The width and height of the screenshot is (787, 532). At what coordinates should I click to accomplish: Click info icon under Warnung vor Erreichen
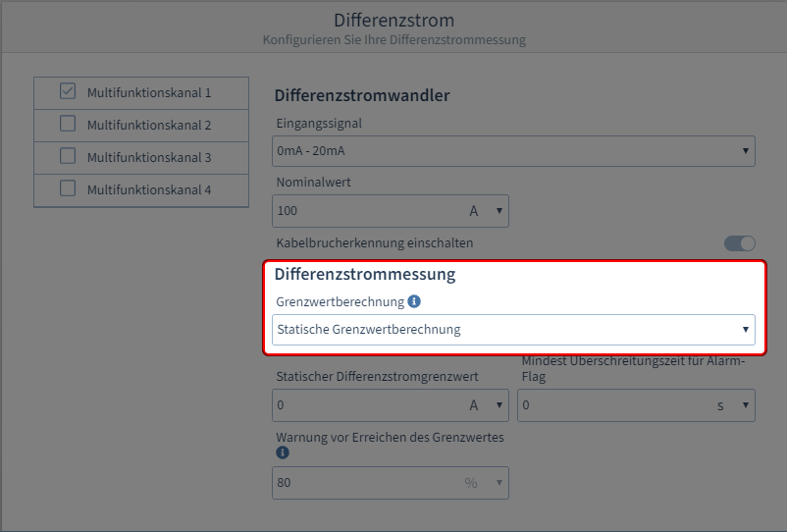pos(283,452)
